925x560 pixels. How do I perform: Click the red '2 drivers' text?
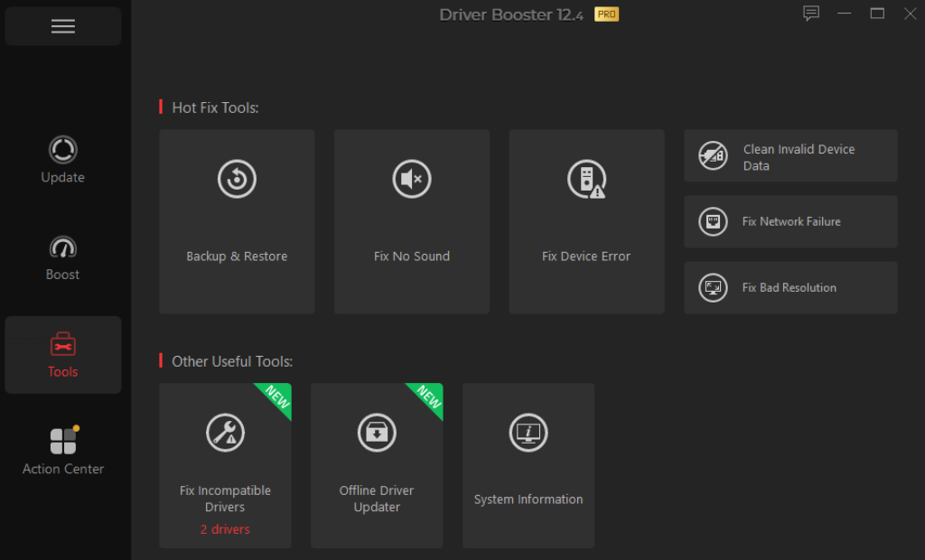[x=225, y=529]
